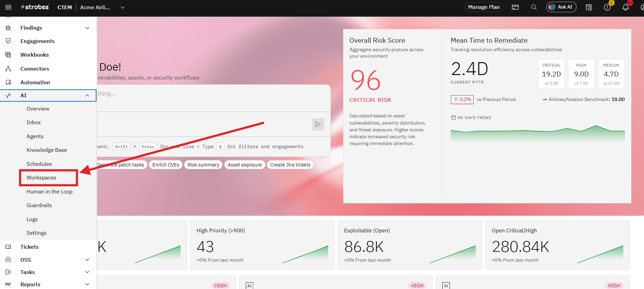Open the notifications bell
The image size is (644, 289).
click(x=626, y=7)
